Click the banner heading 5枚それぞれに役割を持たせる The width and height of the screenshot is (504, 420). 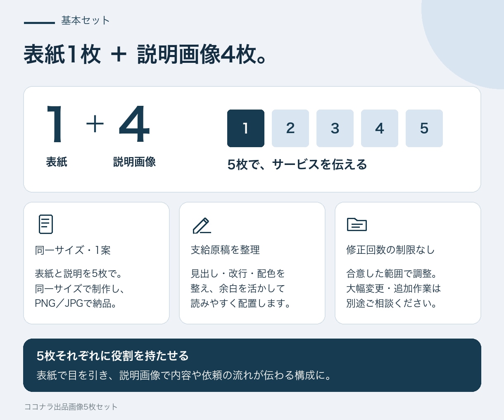pos(113,356)
